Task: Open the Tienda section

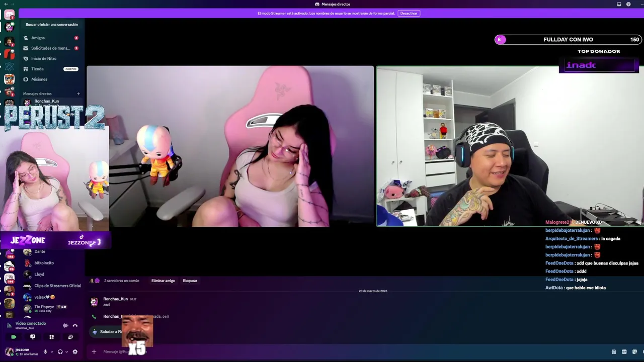Action: 51,69
